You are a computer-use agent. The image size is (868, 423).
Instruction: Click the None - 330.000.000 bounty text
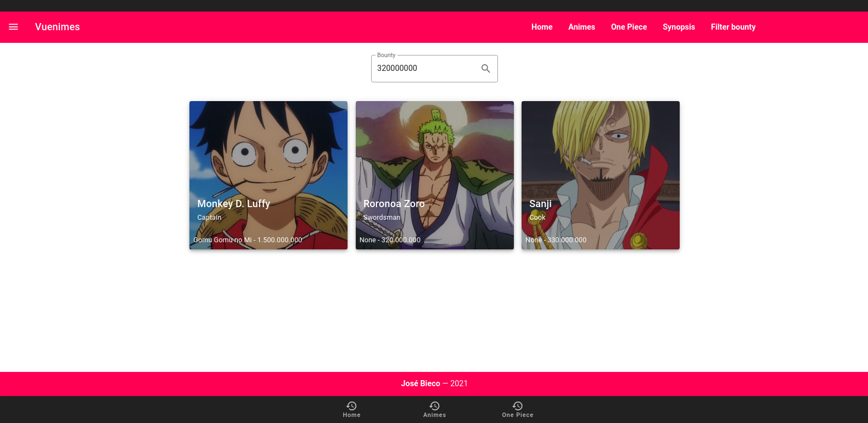(x=556, y=240)
